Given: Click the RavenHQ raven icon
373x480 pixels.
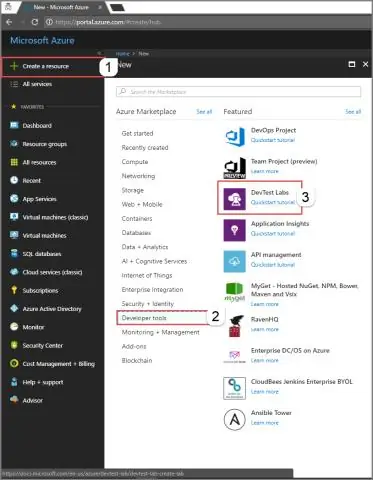Looking at the screenshot, I should point(235,326).
